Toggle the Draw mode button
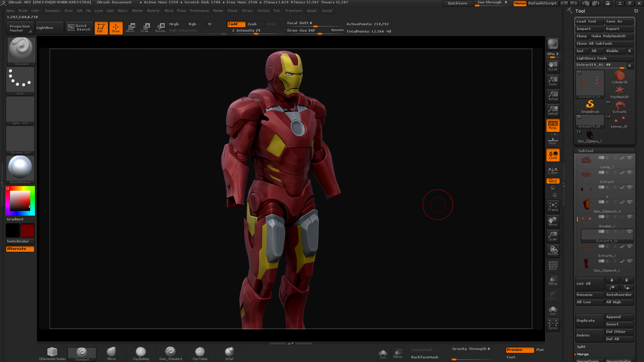 click(116, 28)
